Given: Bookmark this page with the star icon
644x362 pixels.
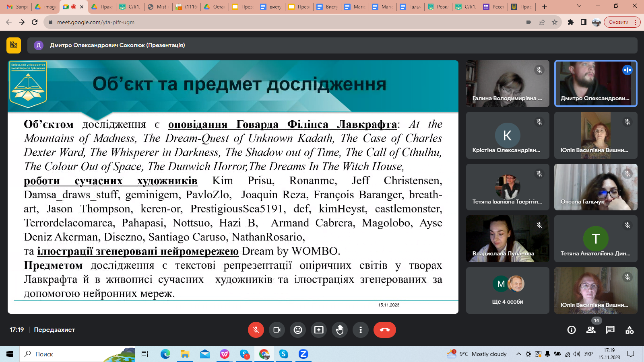Looking at the screenshot, I should click(x=555, y=22).
